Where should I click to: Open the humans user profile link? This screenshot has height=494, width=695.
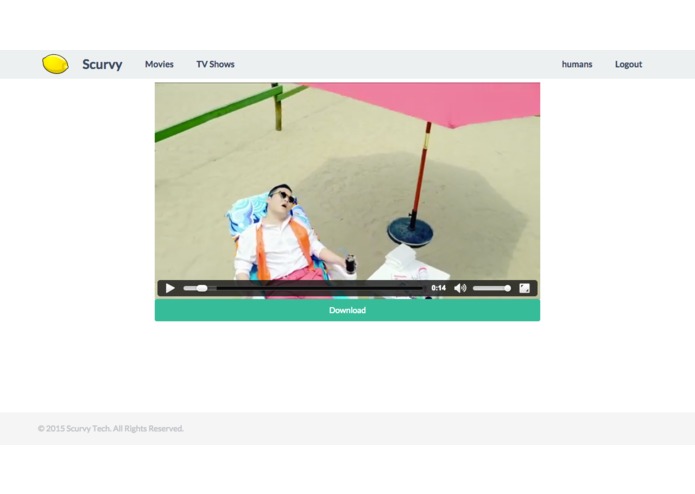point(577,64)
